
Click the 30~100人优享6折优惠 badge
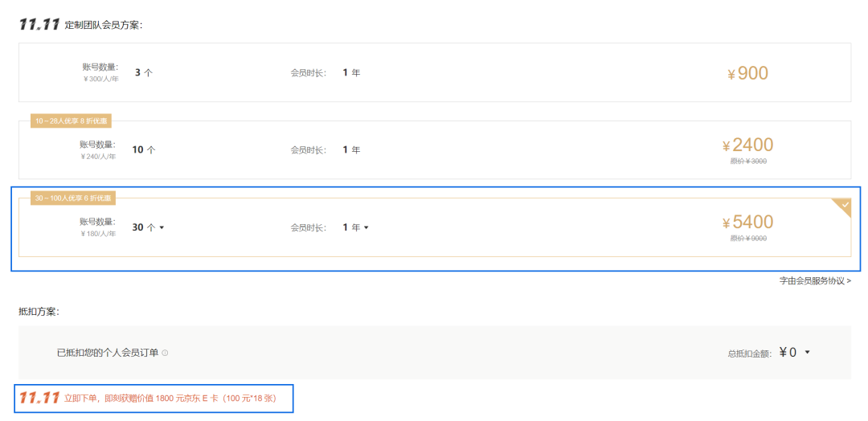pyautogui.click(x=72, y=198)
